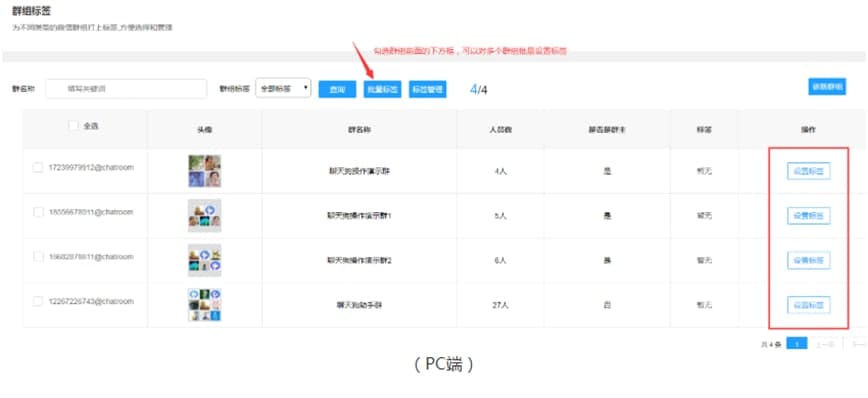Click the 4/4 group counter text
Image resolution: width=868 pixels, height=398 pixels.
click(479, 89)
